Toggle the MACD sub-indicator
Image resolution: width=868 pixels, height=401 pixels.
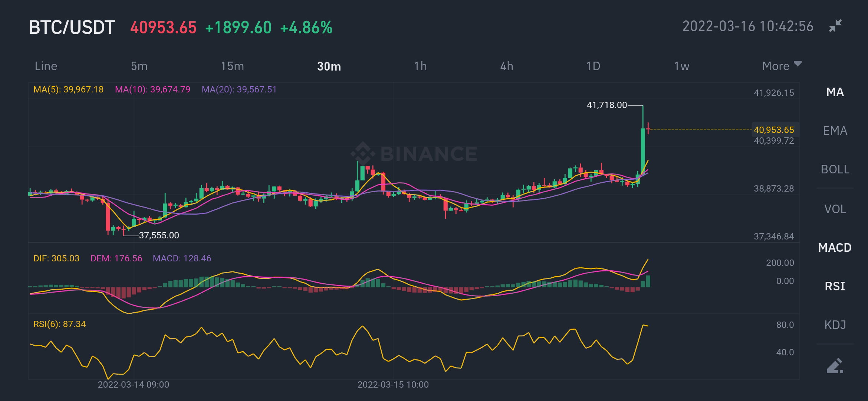(835, 248)
